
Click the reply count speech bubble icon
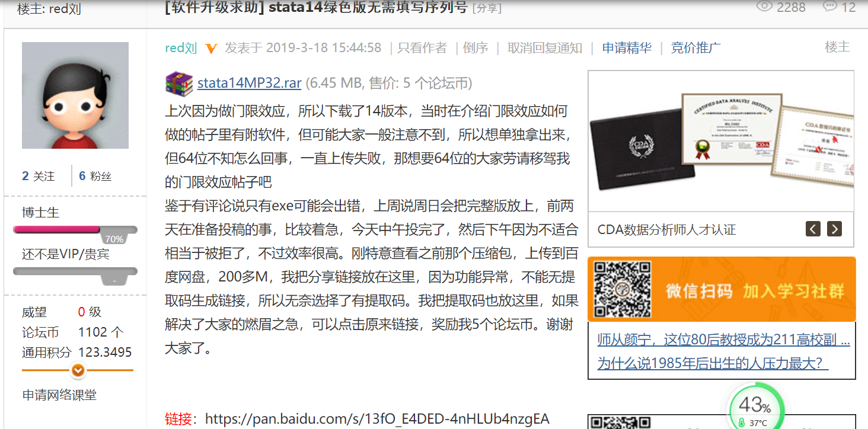click(x=830, y=7)
